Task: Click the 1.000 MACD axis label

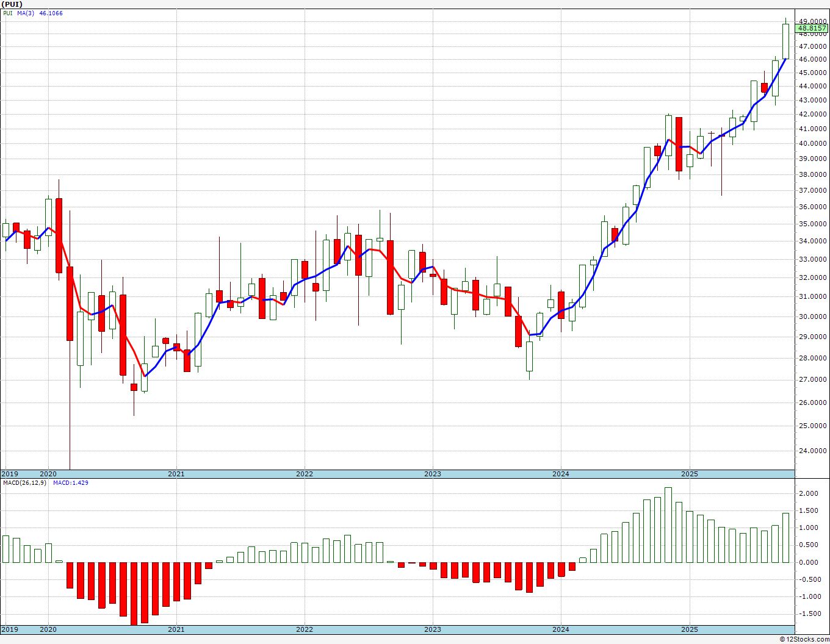Action: [x=809, y=528]
